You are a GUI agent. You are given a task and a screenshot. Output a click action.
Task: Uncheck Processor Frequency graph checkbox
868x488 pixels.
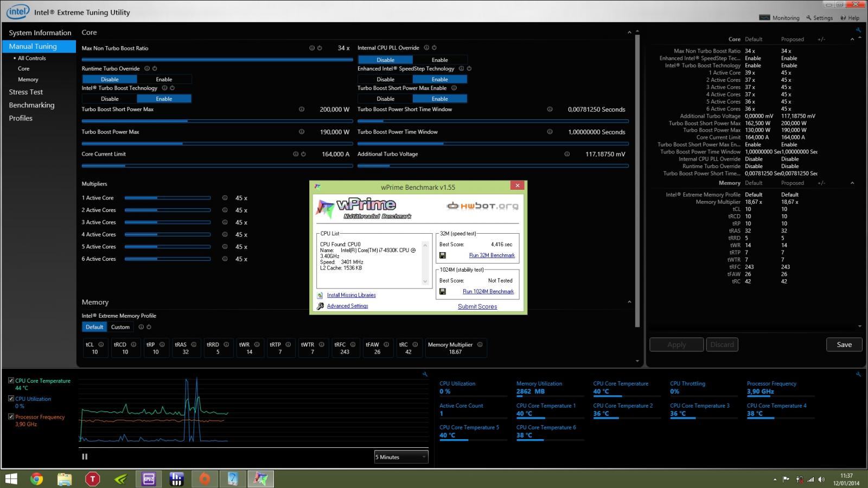click(x=11, y=416)
